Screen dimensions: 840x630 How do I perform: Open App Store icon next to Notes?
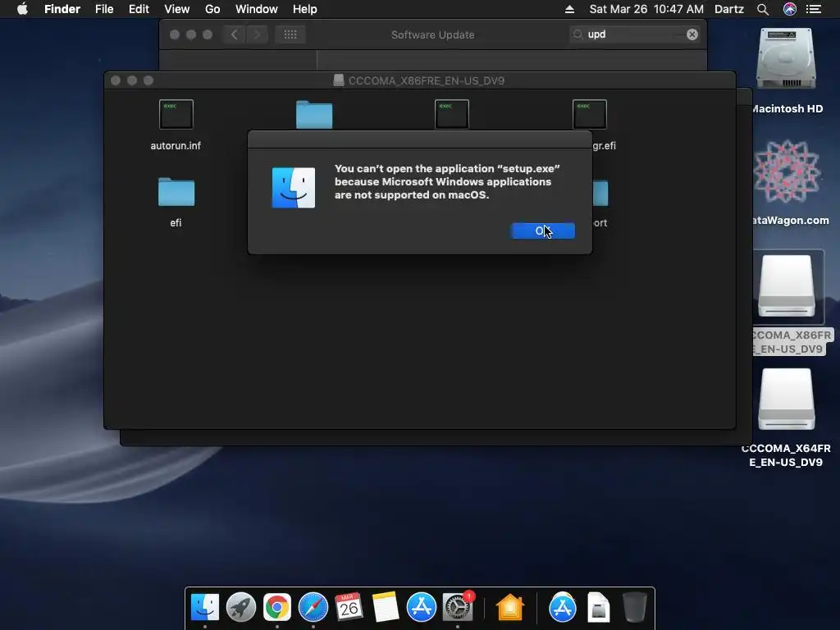pos(421,607)
